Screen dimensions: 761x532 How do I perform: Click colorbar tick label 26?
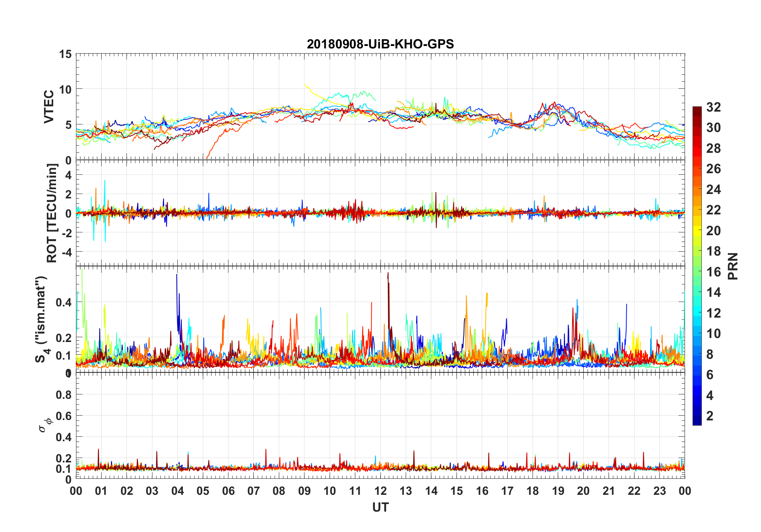[x=713, y=169]
